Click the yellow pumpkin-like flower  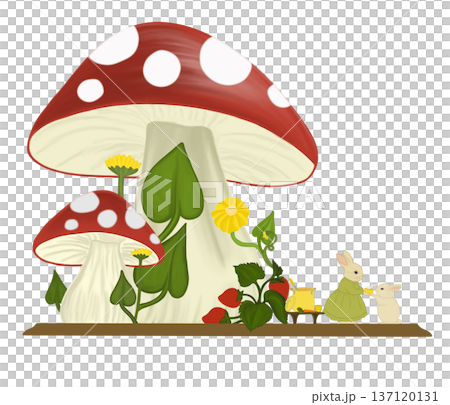230,214
